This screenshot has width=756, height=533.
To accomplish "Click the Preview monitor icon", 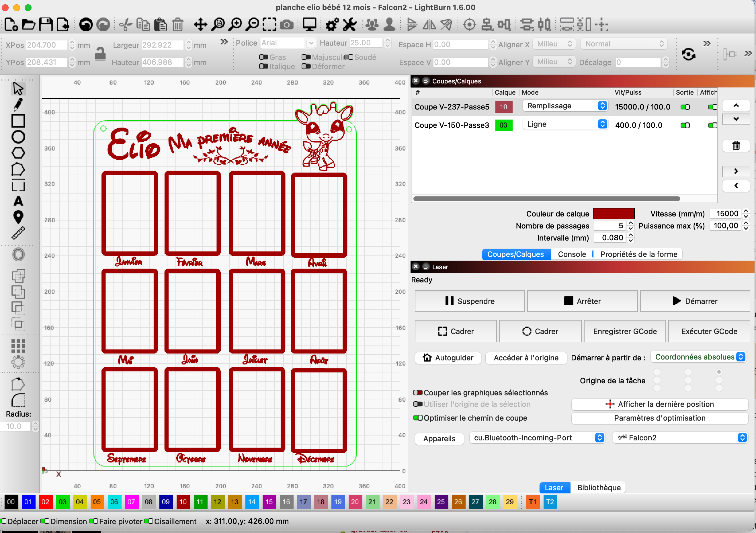I will [x=309, y=25].
